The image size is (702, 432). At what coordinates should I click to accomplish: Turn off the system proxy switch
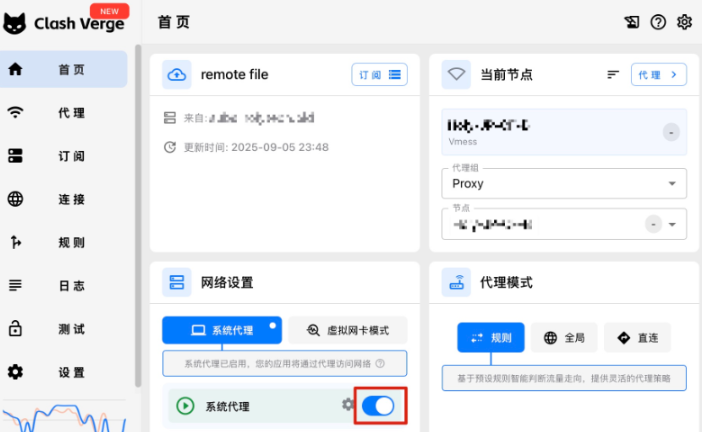pyautogui.click(x=377, y=405)
